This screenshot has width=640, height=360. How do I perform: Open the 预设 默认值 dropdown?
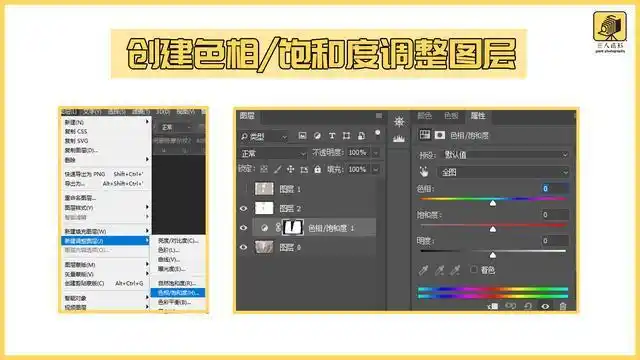click(x=505, y=155)
